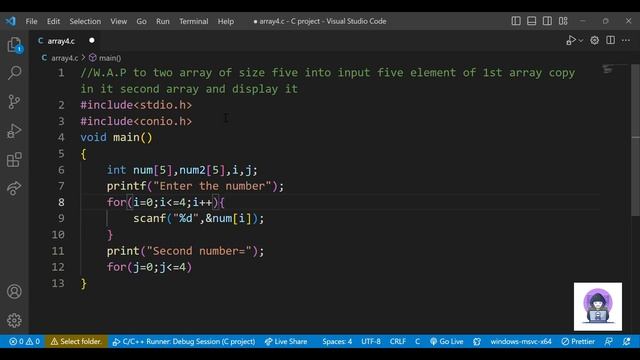Split the editor to the right
The image size is (640, 360).
[611, 40]
